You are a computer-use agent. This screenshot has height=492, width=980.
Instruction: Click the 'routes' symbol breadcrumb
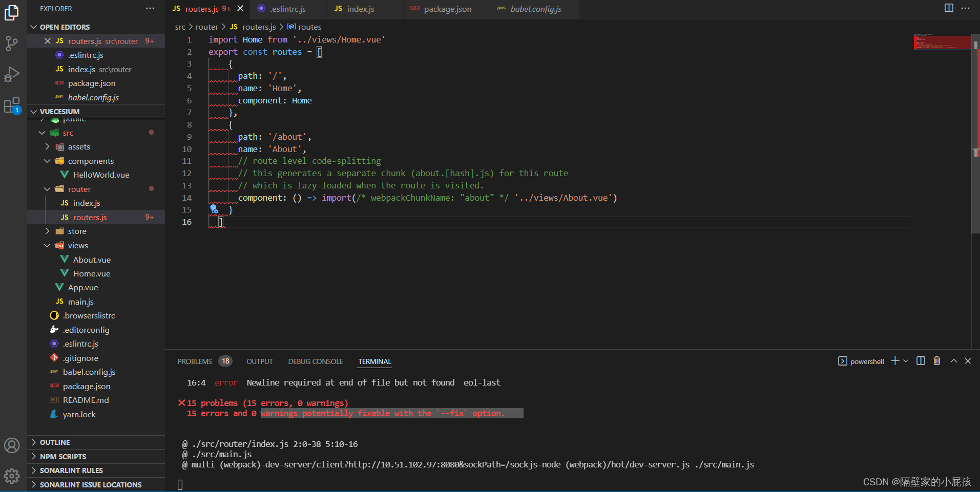click(x=304, y=27)
